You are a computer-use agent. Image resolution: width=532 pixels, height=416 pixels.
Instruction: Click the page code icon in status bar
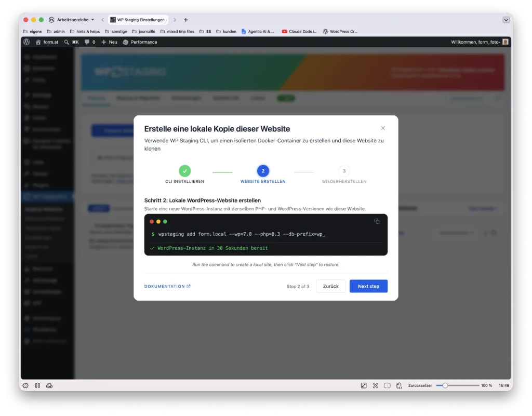[x=399, y=385]
